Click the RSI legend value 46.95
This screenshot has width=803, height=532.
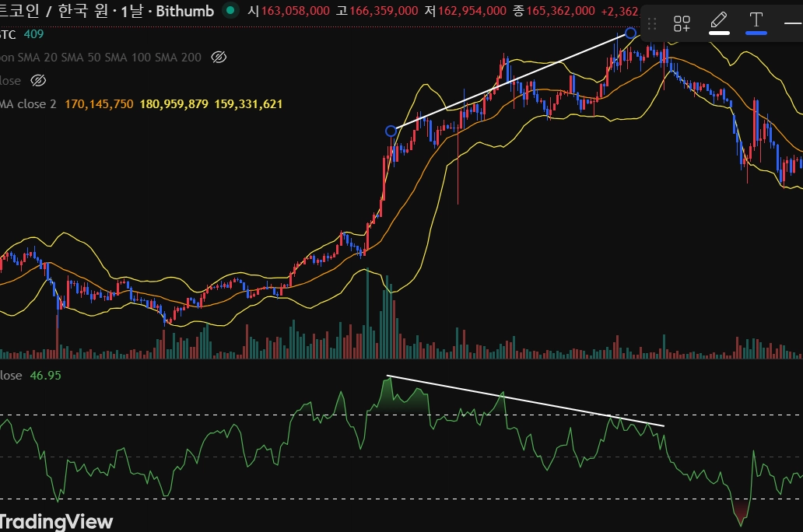pyautogui.click(x=46, y=376)
